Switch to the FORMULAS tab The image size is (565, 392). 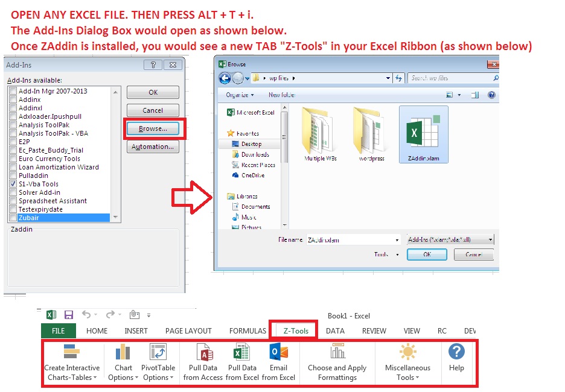coord(248,331)
